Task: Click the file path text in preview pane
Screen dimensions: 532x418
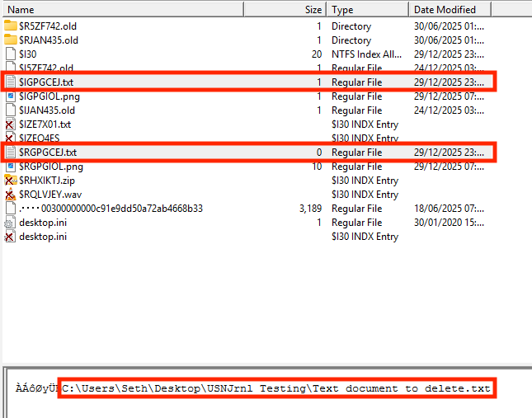Action: (x=276, y=388)
